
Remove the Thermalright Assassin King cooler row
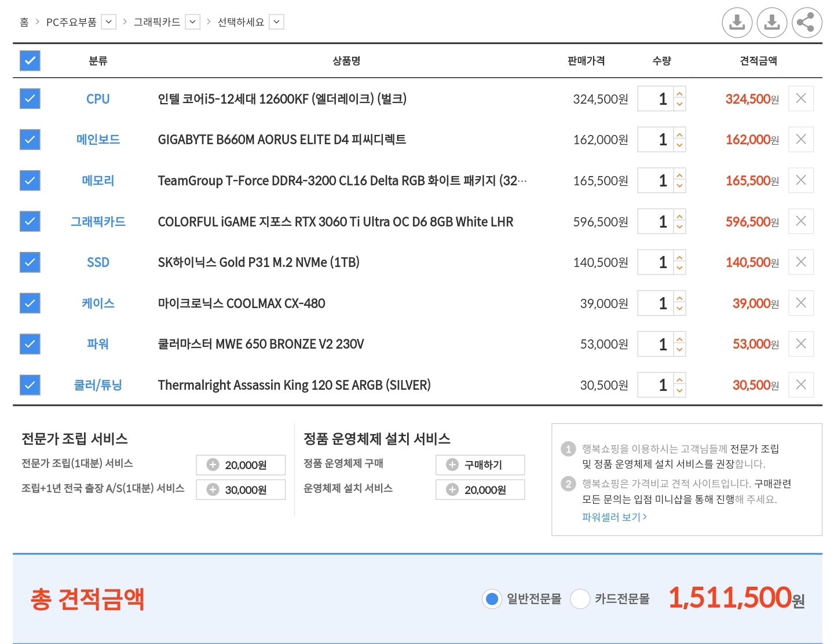click(801, 385)
